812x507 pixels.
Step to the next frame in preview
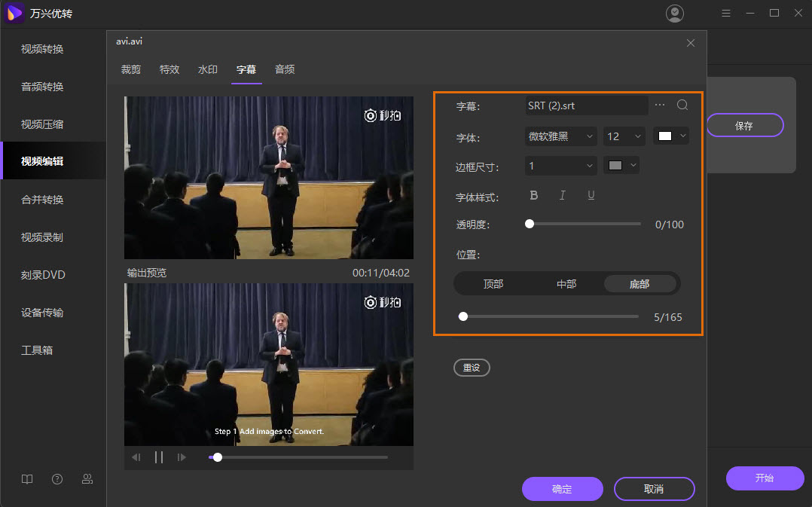[182, 457]
